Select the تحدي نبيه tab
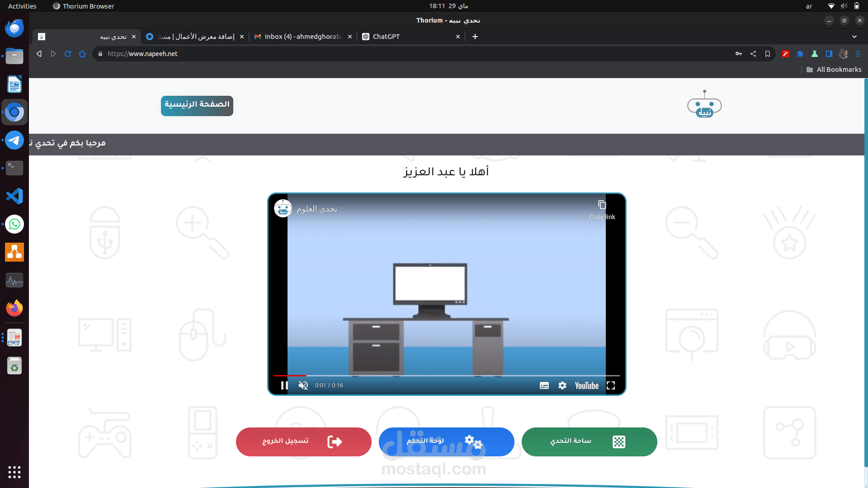The image size is (868, 488). pyautogui.click(x=86, y=37)
